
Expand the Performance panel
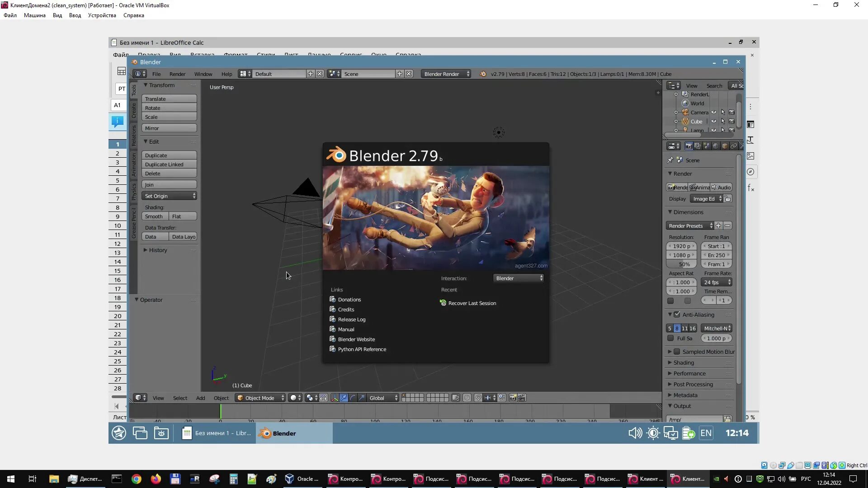click(689, 374)
